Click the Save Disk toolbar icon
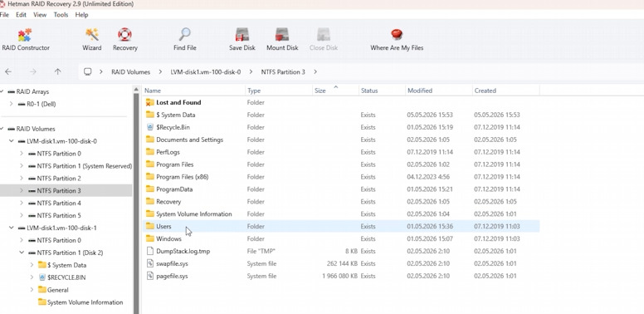Screen dimensions: 644x314 click(x=242, y=35)
